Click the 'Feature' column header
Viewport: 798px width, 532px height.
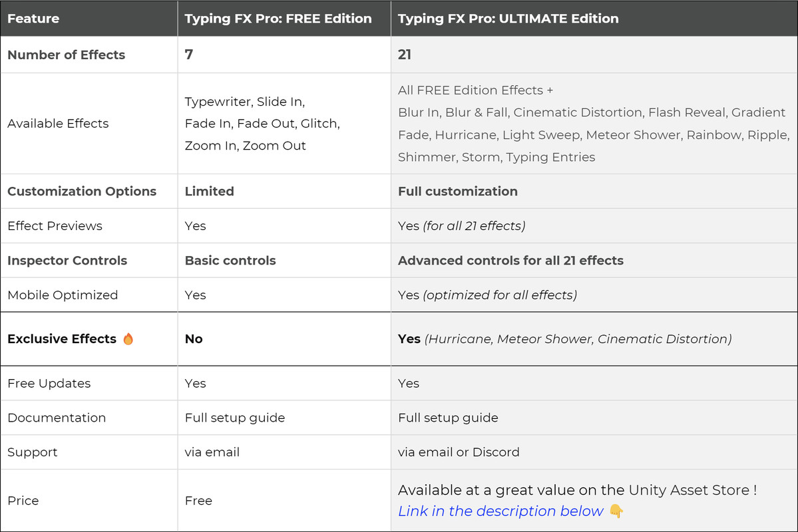click(33, 19)
